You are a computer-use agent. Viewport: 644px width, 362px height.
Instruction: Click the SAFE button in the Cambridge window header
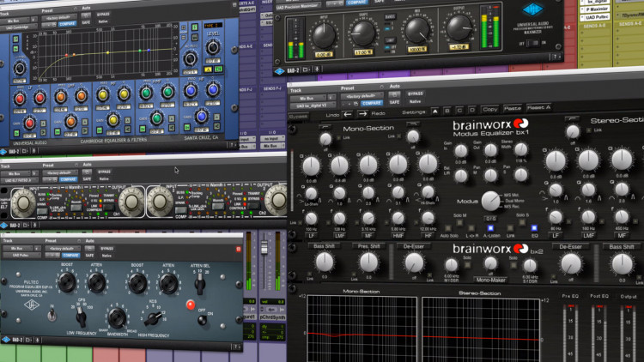(x=86, y=22)
